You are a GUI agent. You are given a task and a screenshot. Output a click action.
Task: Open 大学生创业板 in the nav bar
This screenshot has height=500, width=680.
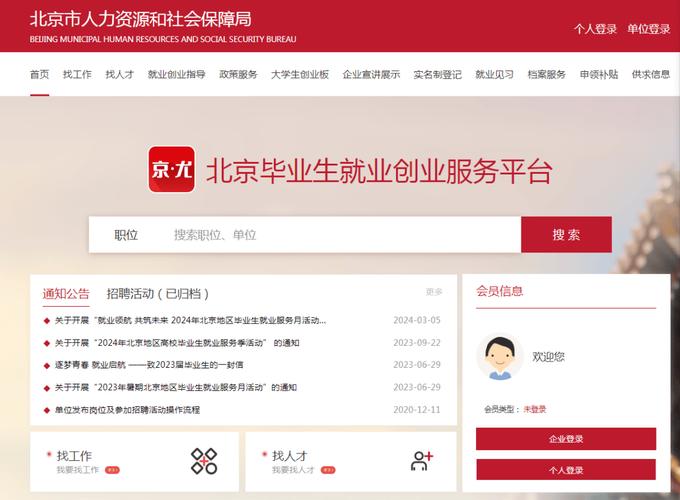click(x=300, y=75)
